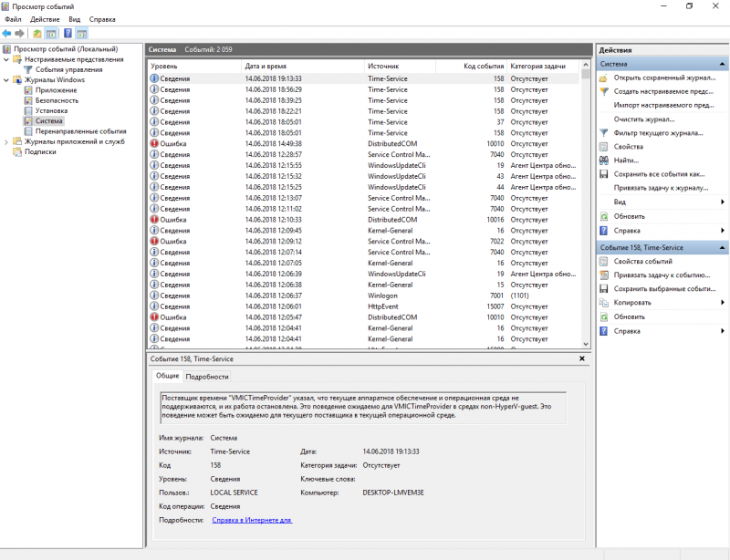730x560 pixels.
Task: Select the Service Control Manager error 7022 row
Action: point(364,242)
